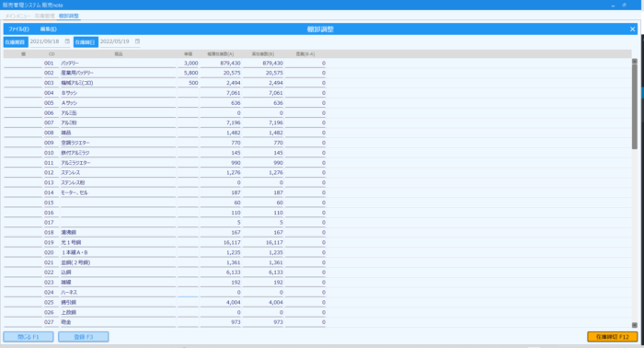Click actual stock 20,575 in row 002
This screenshot has height=348, width=644.
(x=263, y=73)
